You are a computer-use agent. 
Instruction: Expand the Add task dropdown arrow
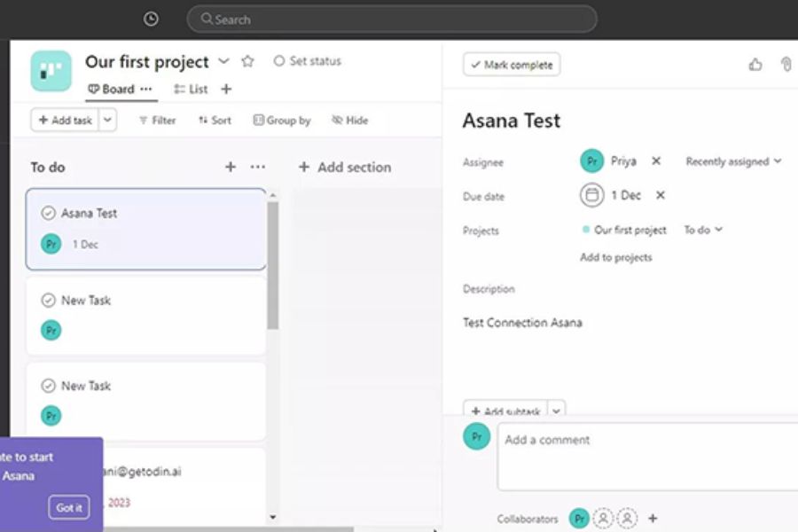click(x=107, y=120)
